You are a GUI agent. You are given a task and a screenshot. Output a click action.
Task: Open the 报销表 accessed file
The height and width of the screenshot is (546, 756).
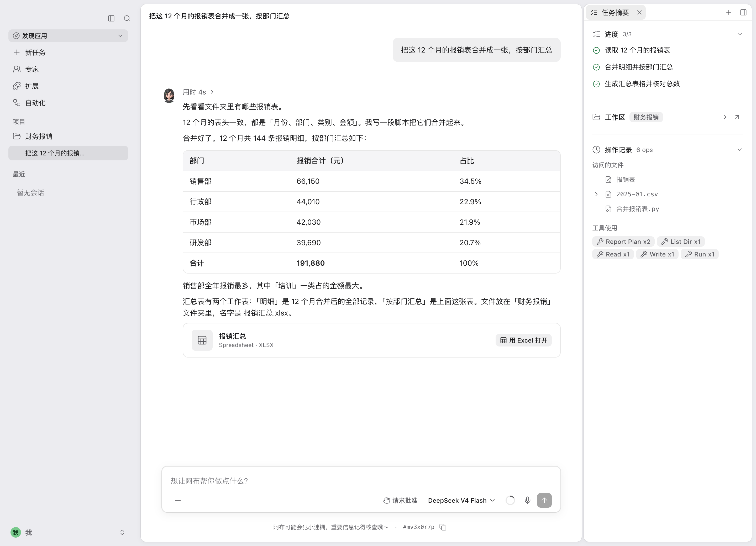tap(625, 180)
